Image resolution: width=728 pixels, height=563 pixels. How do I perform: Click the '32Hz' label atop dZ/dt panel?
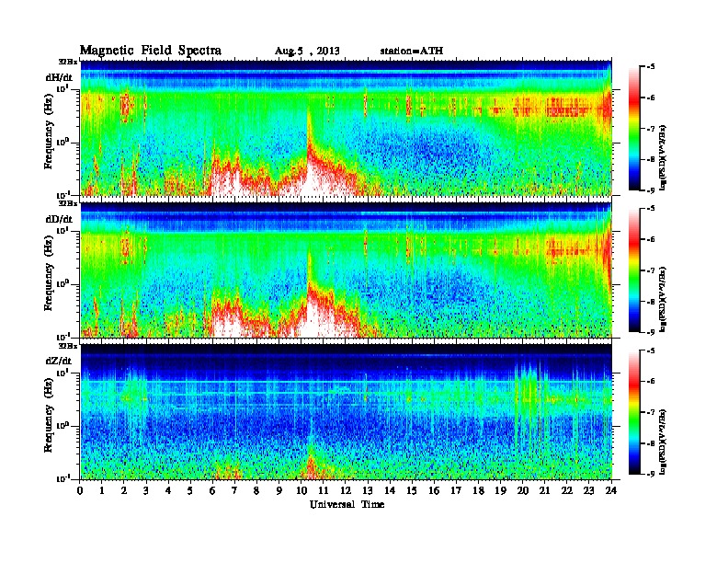tap(68, 346)
